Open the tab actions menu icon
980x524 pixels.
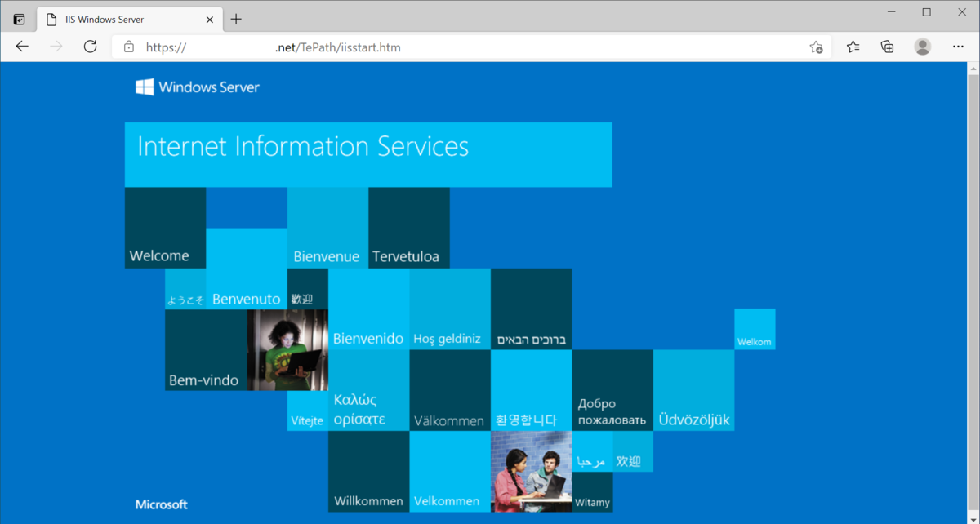coord(20,19)
